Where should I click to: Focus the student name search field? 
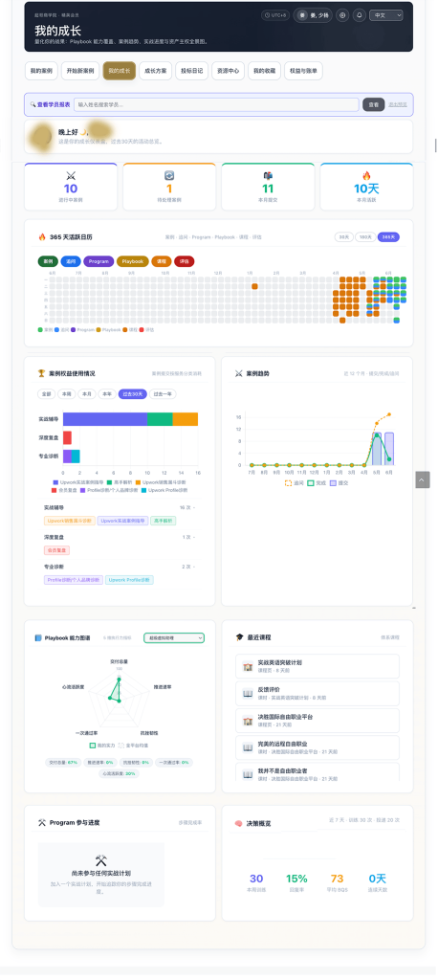(216, 104)
